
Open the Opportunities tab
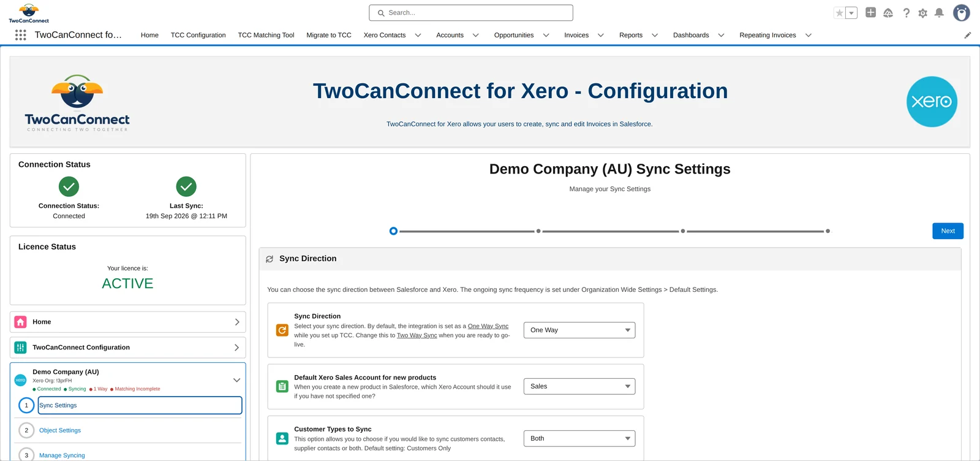pyautogui.click(x=514, y=35)
